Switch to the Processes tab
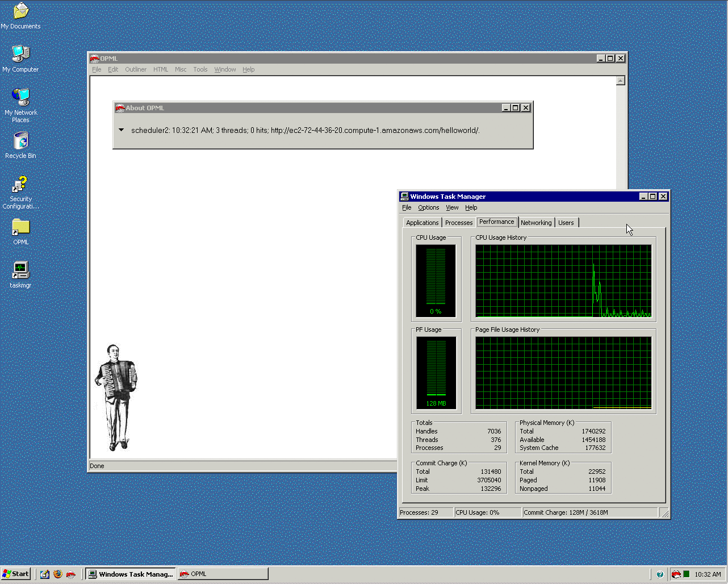The width and height of the screenshot is (728, 584). pyautogui.click(x=458, y=223)
